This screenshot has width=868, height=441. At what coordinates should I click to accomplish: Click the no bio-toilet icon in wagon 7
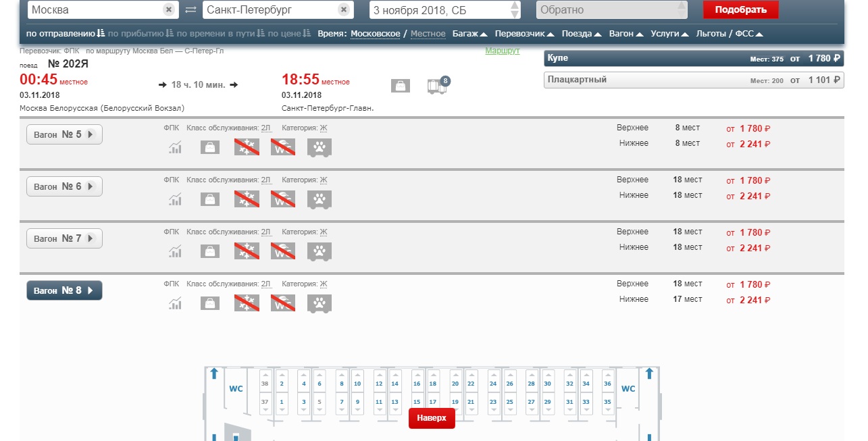coord(283,251)
